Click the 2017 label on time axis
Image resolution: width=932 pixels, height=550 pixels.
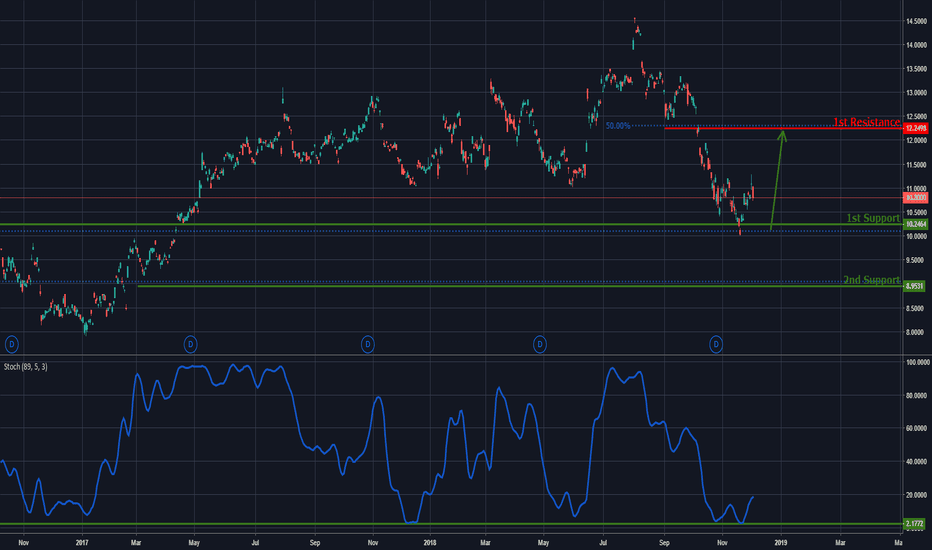coord(82,542)
